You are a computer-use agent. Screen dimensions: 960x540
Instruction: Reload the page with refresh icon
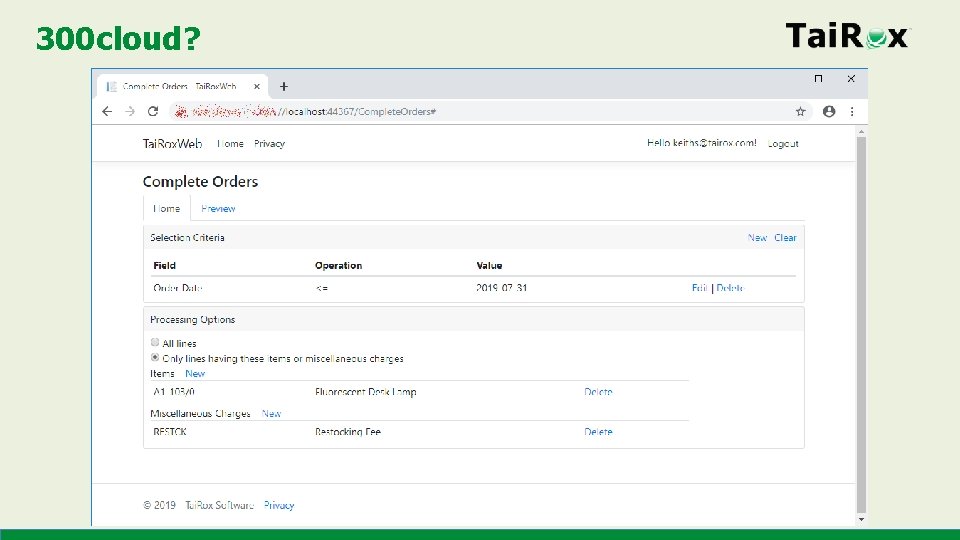click(153, 111)
